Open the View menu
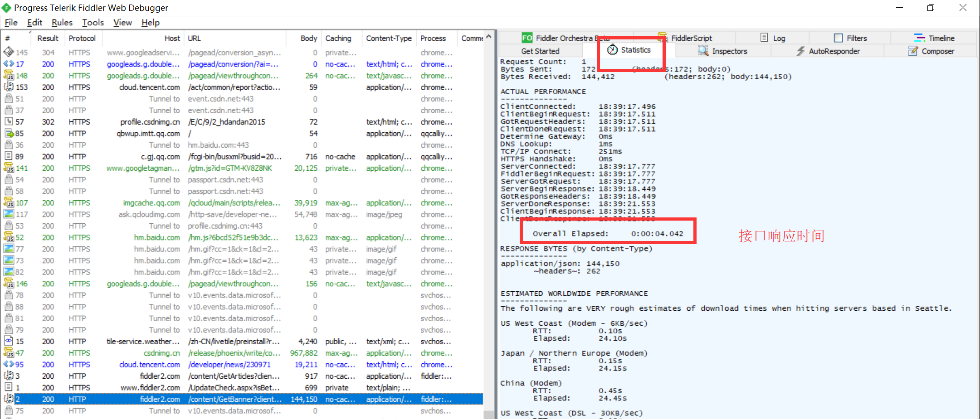Screen dimensions: 980x419 [122, 23]
